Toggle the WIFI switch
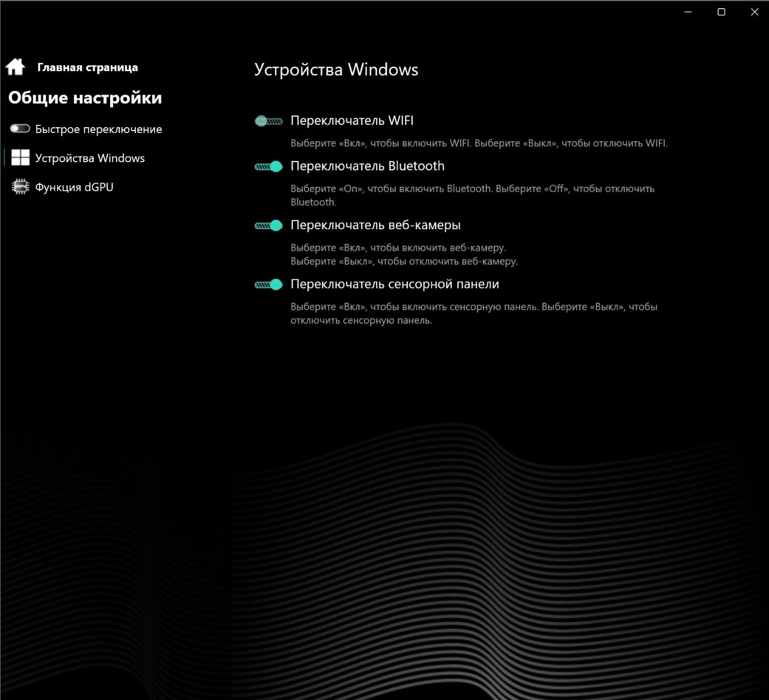The height and width of the screenshot is (700, 769). click(x=269, y=121)
